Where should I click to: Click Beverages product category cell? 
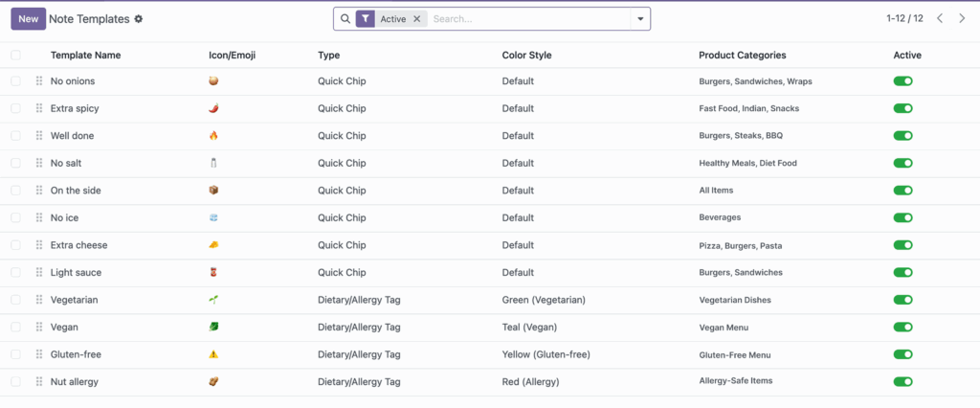720,217
